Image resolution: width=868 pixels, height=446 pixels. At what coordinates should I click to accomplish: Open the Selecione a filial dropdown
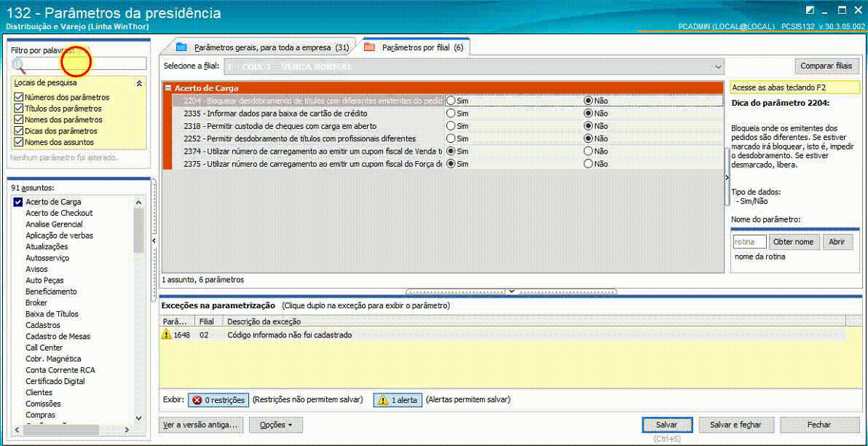point(718,67)
